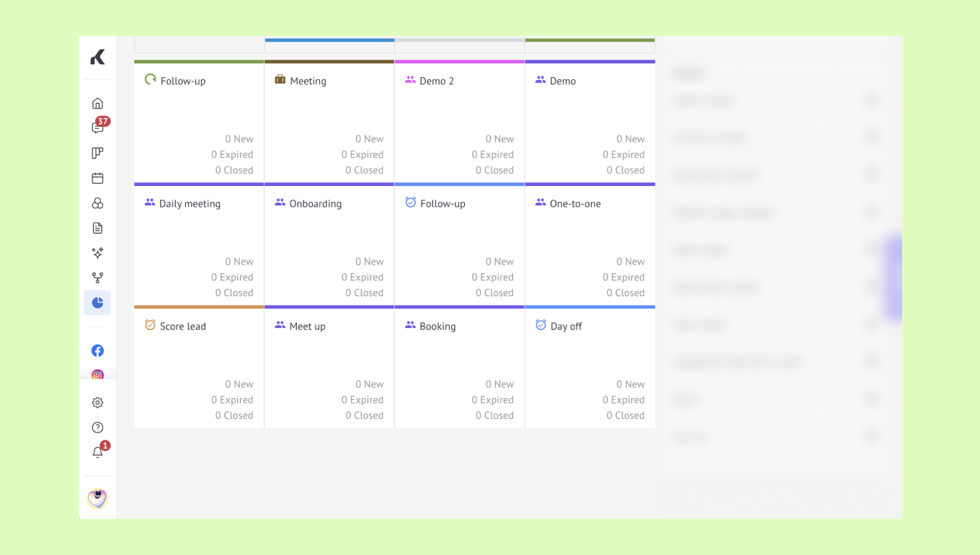Select the Daily meeting card
The width and height of the screenshot is (980, 555).
(x=199, y=244)
